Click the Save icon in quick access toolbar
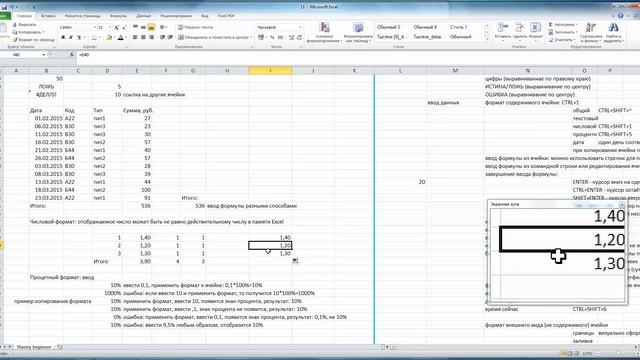This screenshot has height=360, width=640. pyautogui.click(x=4, y=7)
